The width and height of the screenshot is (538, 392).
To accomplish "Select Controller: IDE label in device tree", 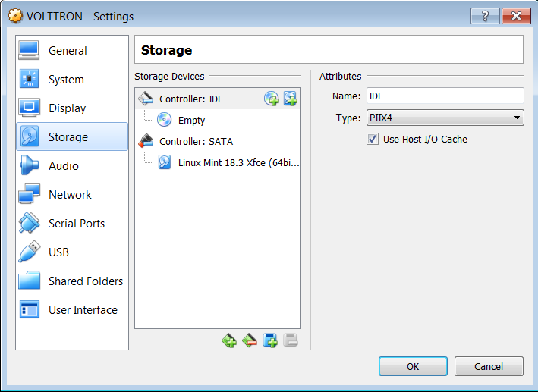I will click(191, 99).
